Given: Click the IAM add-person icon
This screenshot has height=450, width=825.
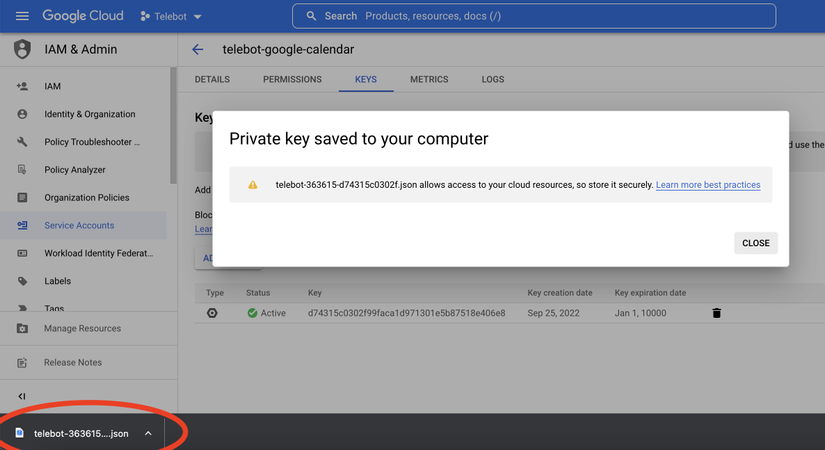Looking at the screenshot, I should [22, 87].
